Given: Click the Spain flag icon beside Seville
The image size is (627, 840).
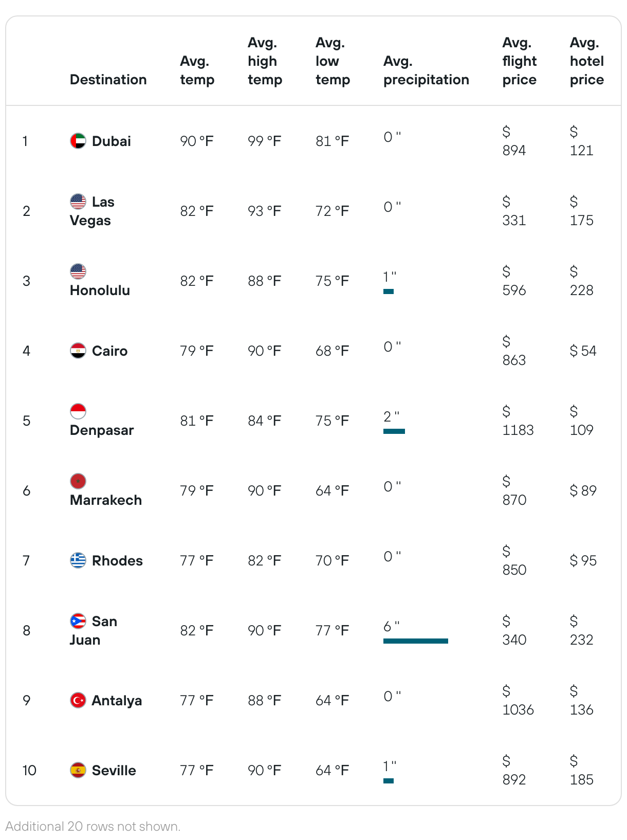Looking at the screenshot, I should tap(78, 770).
